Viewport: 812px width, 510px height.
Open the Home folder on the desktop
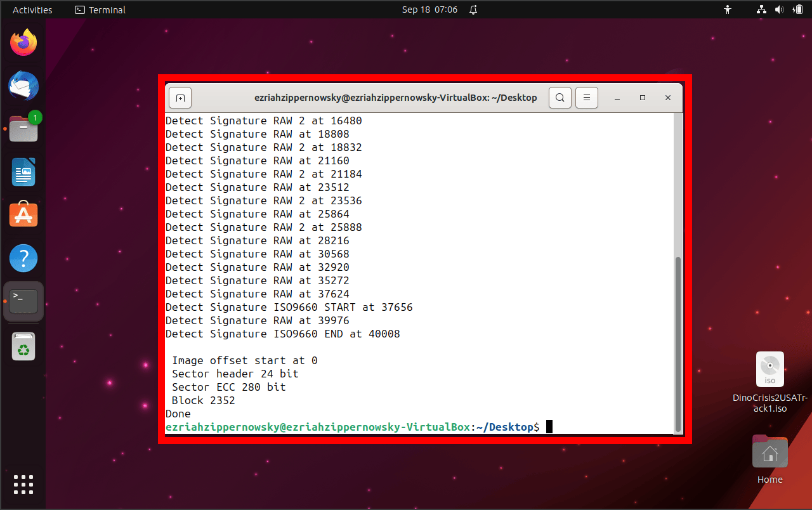pos(769,452)
